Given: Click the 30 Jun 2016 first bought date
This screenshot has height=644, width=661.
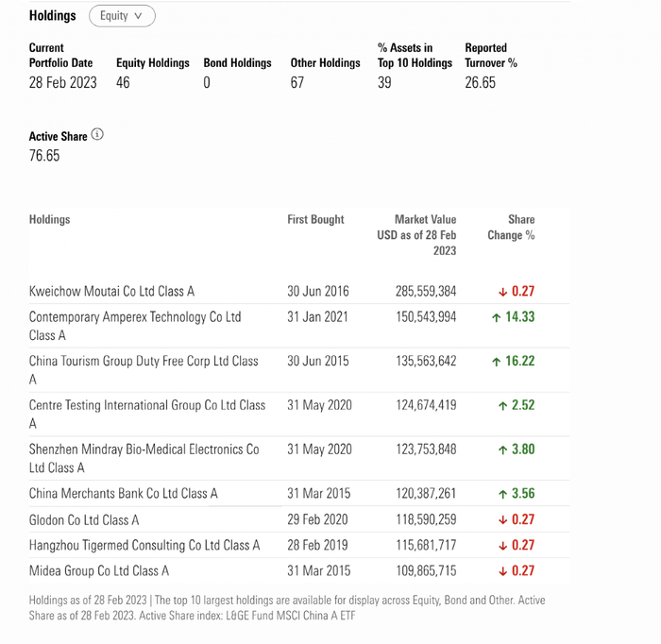Looking at the screenshot, I should pyautogui.click(x=318, y=291).
